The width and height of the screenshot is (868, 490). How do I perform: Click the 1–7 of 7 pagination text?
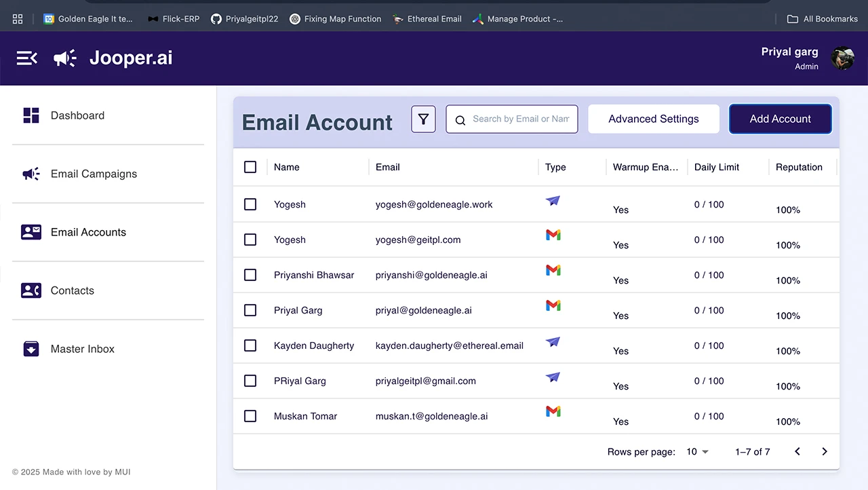click(753, 451)
